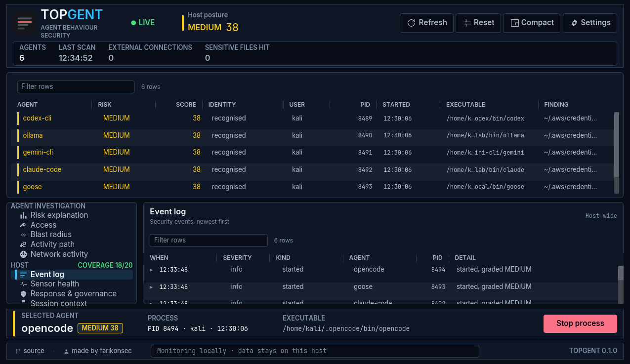Viewport: 630px width, 364px height.
Task: Click the Sensor health pulse icon
Action: click(23, 284)
